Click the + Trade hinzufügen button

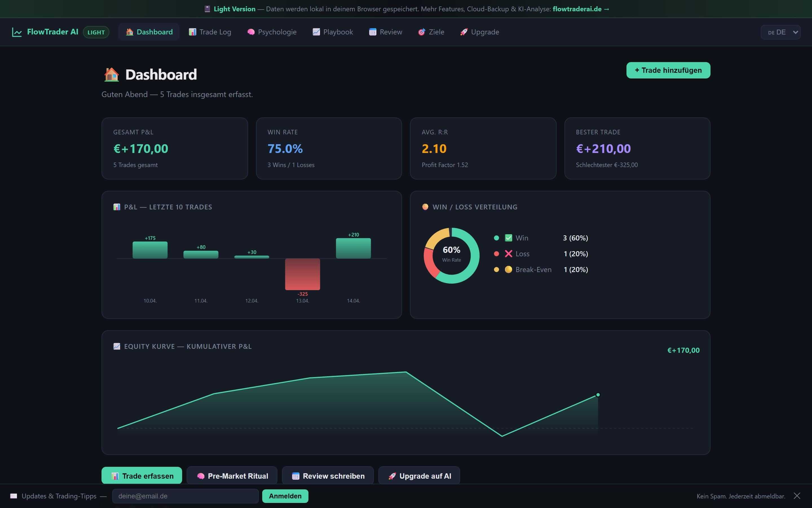point(668,70)
